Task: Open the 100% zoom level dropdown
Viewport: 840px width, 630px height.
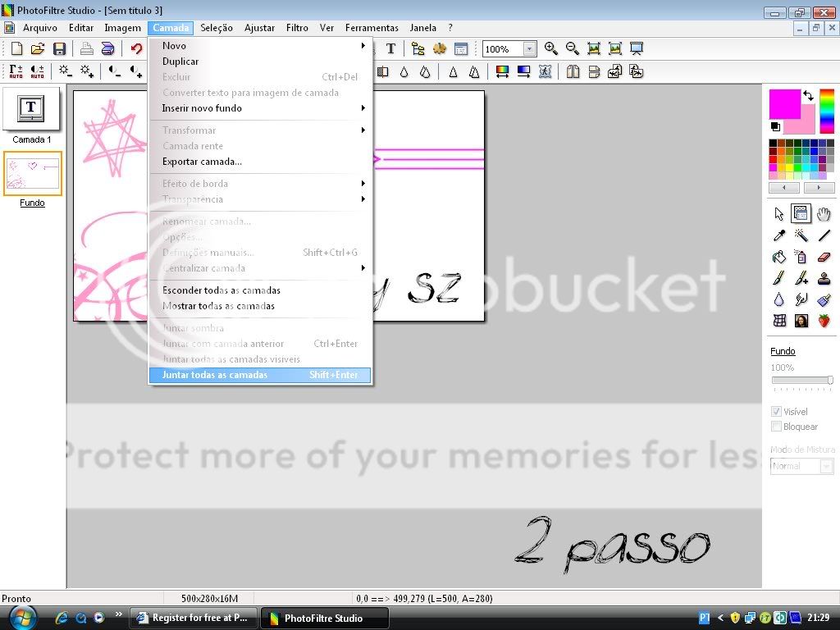Action: (529, 49)
